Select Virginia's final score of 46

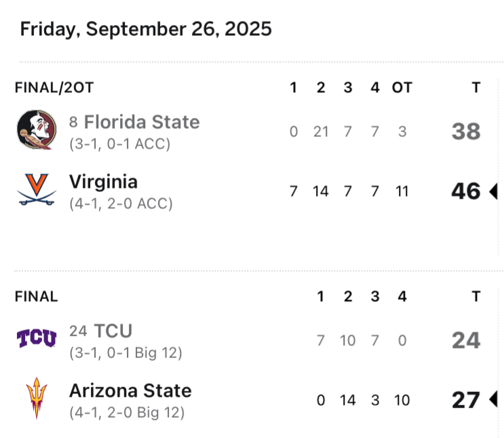tap(466, 191)
